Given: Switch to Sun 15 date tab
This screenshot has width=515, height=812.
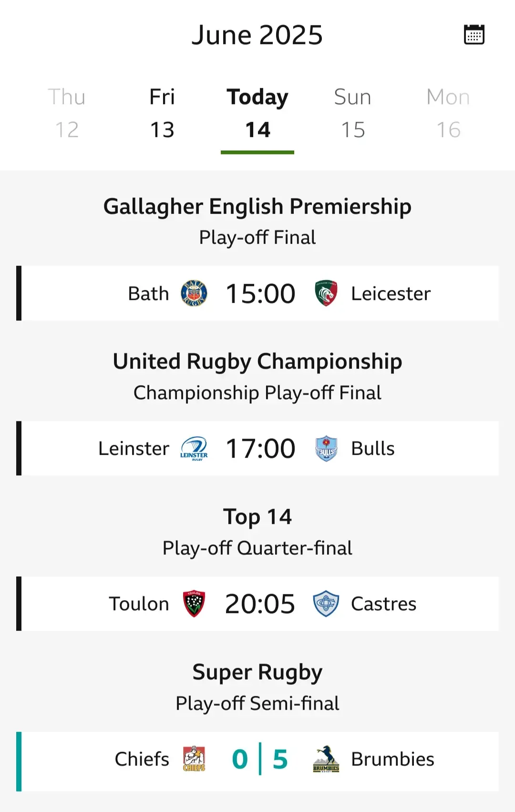Looking at the screenshot, I should (353, 113).
